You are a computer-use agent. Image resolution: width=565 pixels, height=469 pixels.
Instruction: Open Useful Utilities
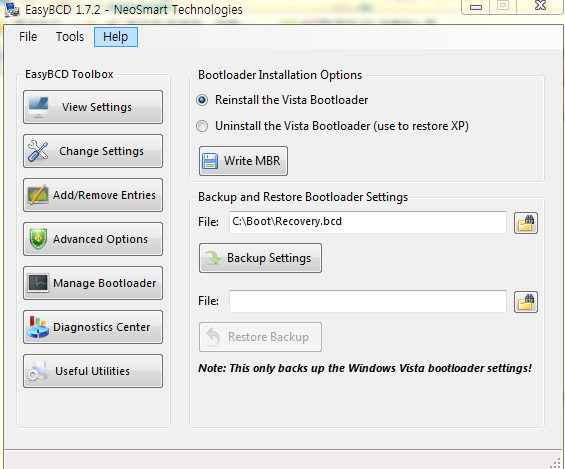[x=93, y=371]
